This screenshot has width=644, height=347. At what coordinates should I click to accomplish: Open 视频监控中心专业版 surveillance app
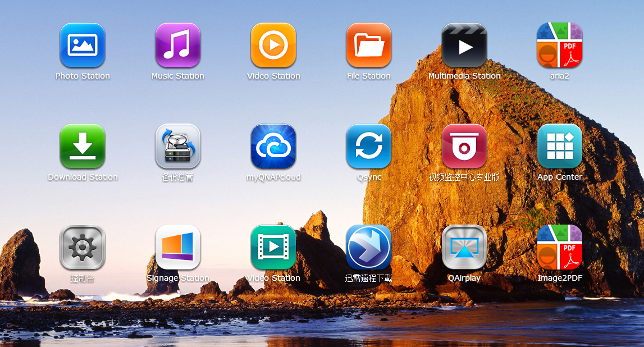[x=464, y=146]
